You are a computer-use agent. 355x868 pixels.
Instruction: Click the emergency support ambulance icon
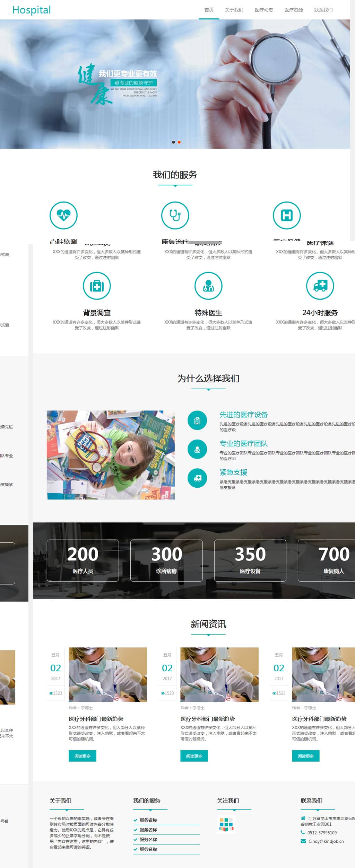197,478
